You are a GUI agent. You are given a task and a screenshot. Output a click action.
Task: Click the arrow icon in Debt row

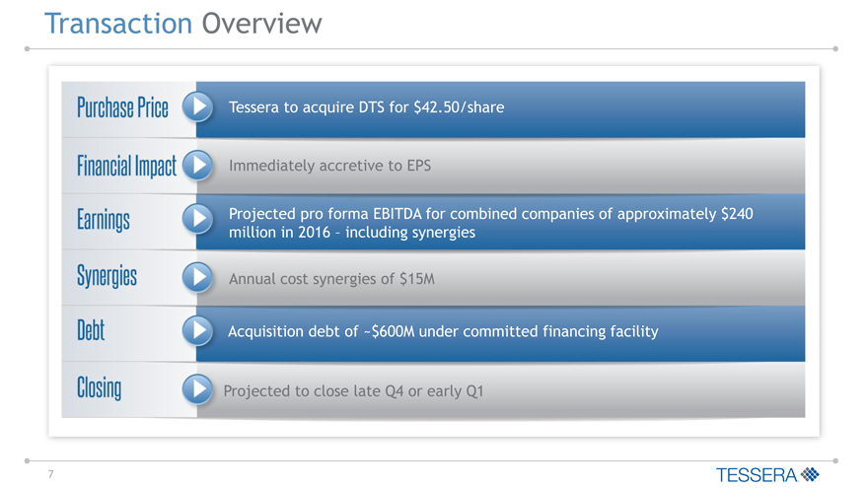[x=198, y=331]
